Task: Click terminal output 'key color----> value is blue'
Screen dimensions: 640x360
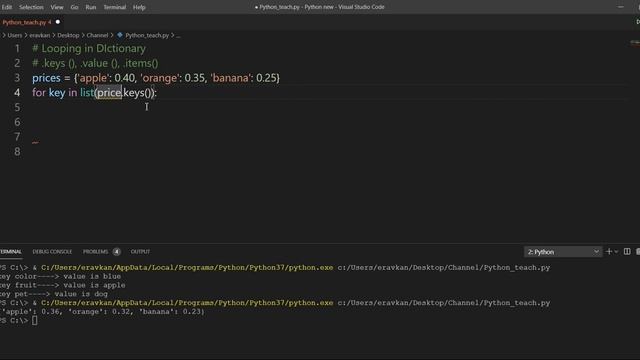Action: coord(60,276)
